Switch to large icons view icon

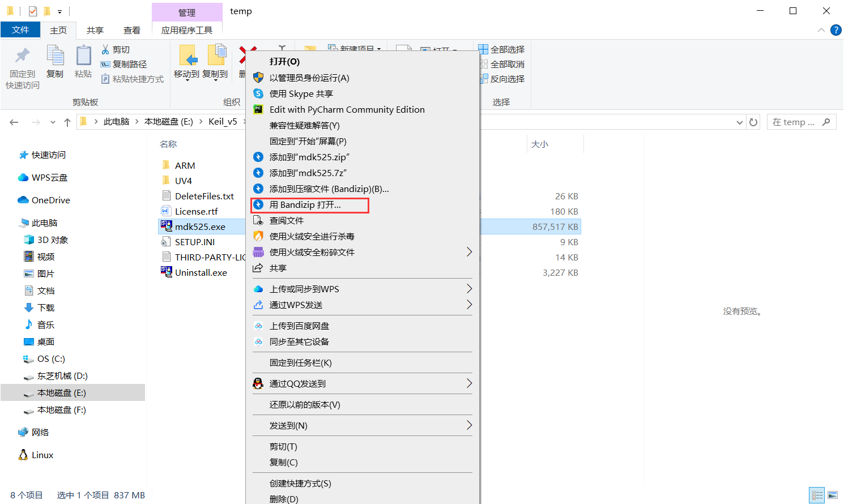click(832, 495)
